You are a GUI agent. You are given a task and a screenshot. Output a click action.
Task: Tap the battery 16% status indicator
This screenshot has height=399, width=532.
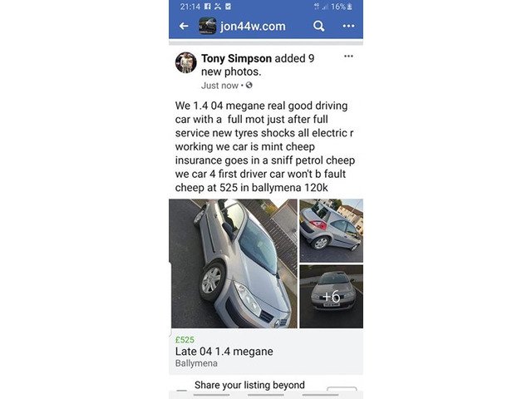click(342, 7)
